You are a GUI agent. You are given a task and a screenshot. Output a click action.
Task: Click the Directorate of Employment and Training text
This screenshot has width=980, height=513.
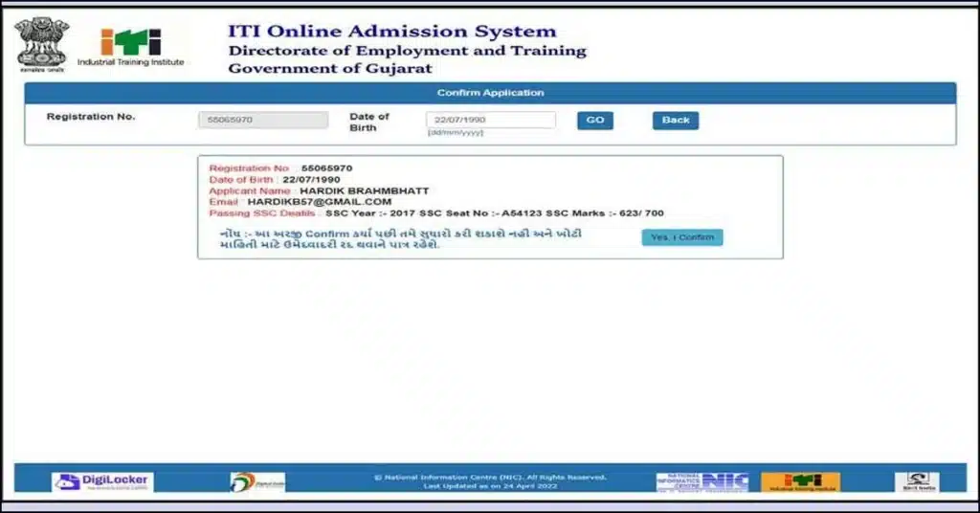[408, 51]
